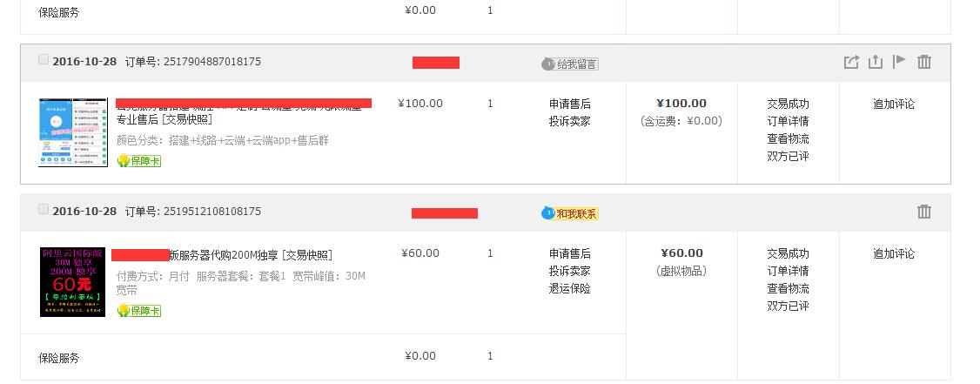Click the 保障卡 badge under the ¥100 item
Screen dimensions: 980x384
point(138,161)
